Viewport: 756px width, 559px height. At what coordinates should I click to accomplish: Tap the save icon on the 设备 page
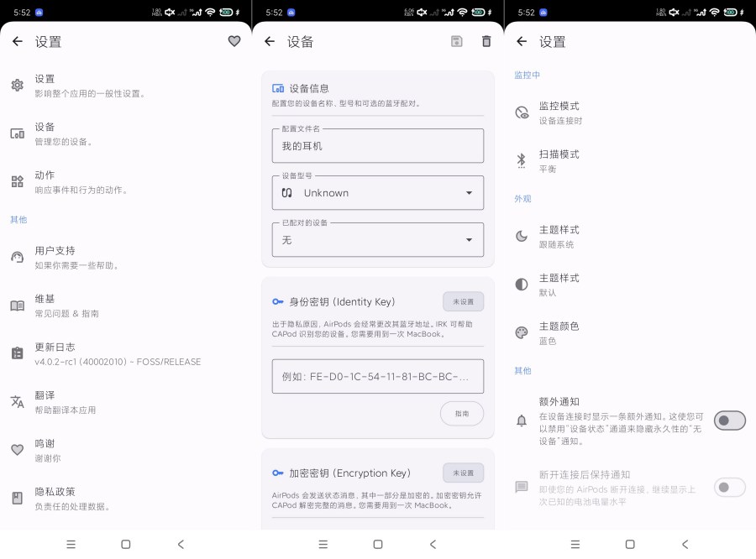pyautogui.click(x=456, y=40)
